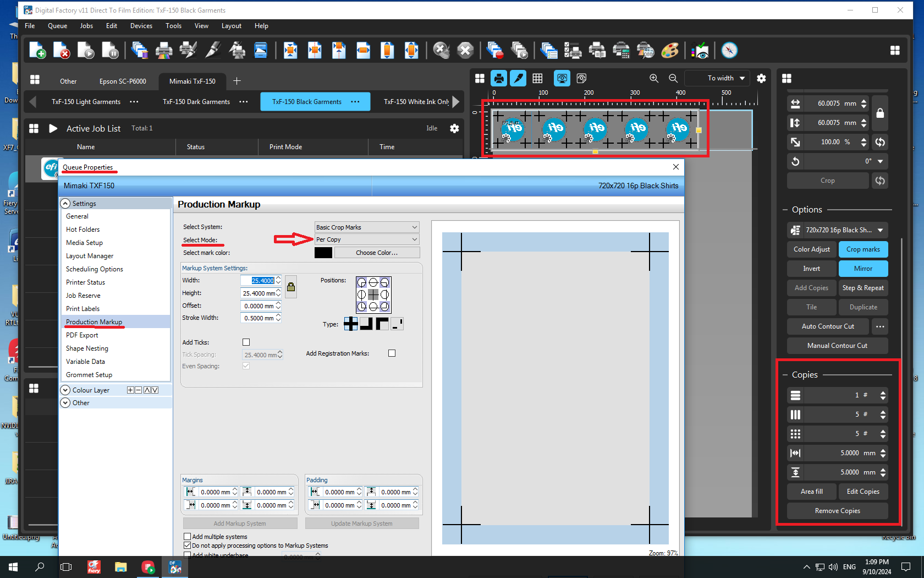Click the compass icon in main toolbar
The width and height of the screenshot is (924, 578).
(729, 51)
